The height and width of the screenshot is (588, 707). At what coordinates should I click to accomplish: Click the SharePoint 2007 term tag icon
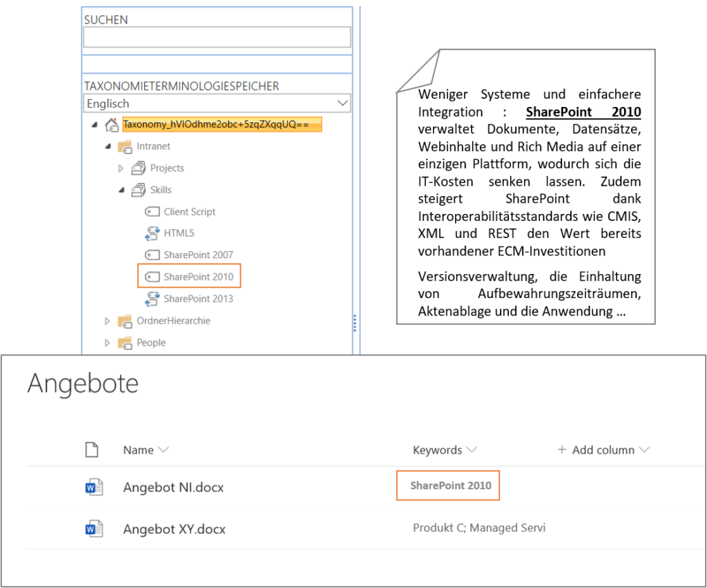[x=152, y=255]
